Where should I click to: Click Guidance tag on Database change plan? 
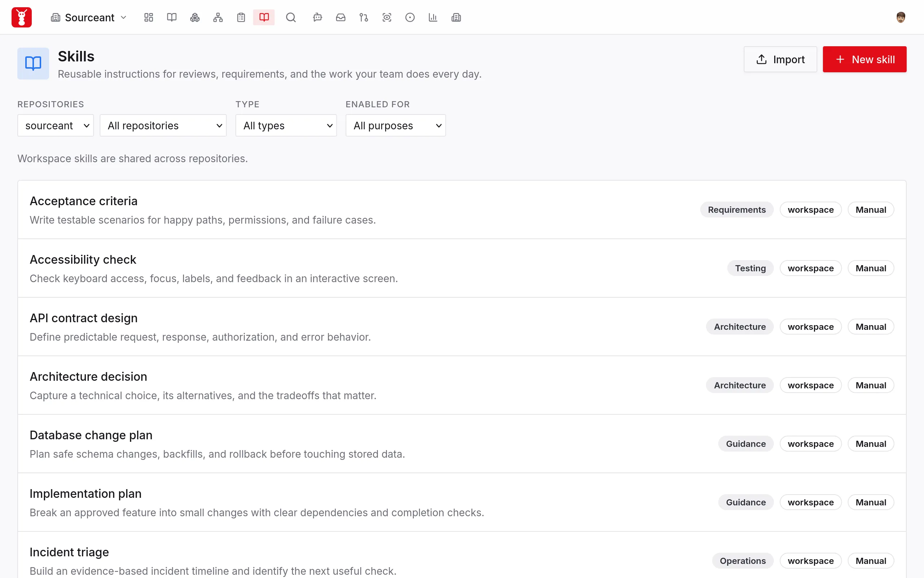[x=746, y=444]
